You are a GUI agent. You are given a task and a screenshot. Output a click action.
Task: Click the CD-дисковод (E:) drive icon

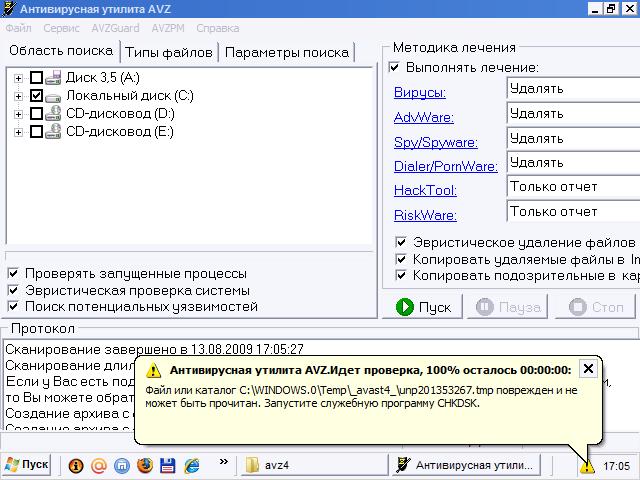[x=53, y=131]
